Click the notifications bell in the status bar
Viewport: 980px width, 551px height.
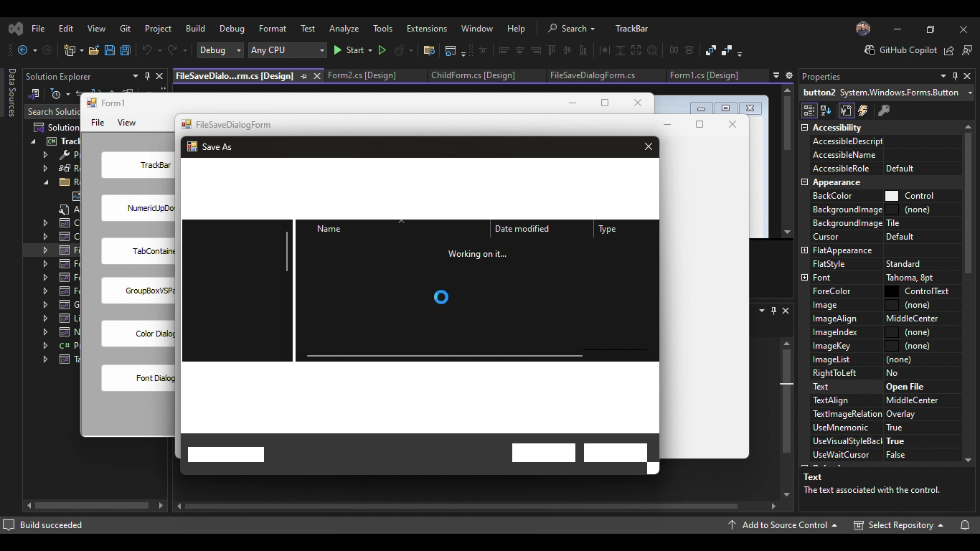point(966,525)
